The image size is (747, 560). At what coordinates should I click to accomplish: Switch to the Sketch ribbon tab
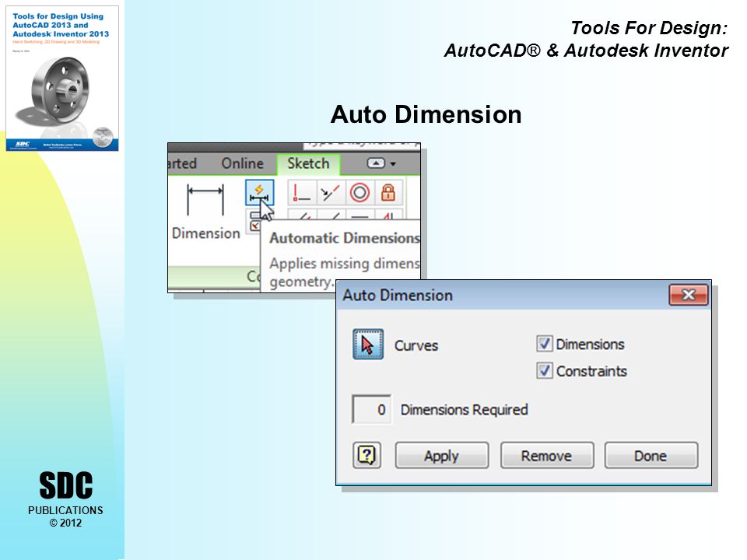tap(308, 163)
